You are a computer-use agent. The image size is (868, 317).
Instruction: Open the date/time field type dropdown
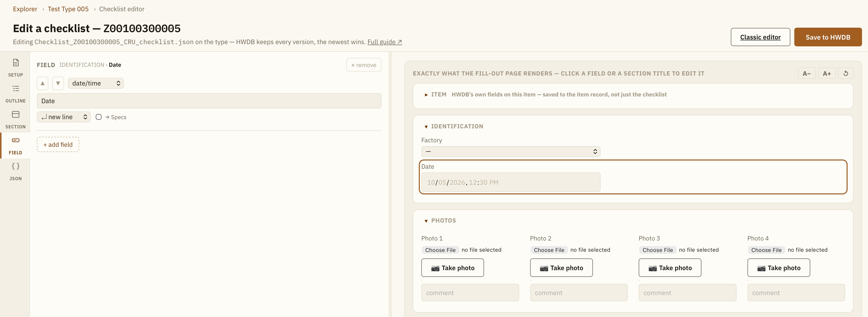(x=96, y=83)
